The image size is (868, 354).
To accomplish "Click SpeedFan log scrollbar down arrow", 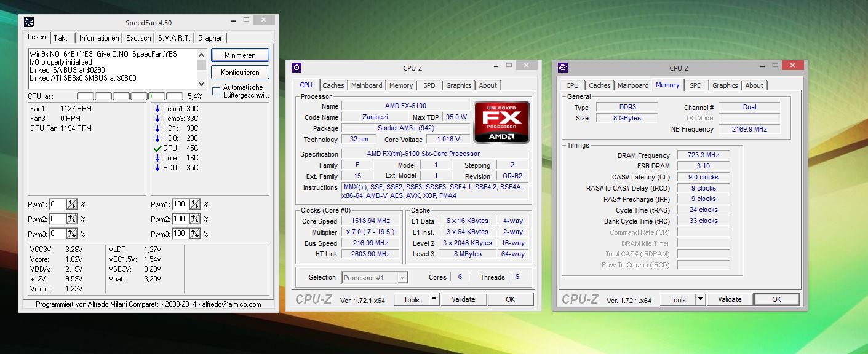I will tap(202, 84).
